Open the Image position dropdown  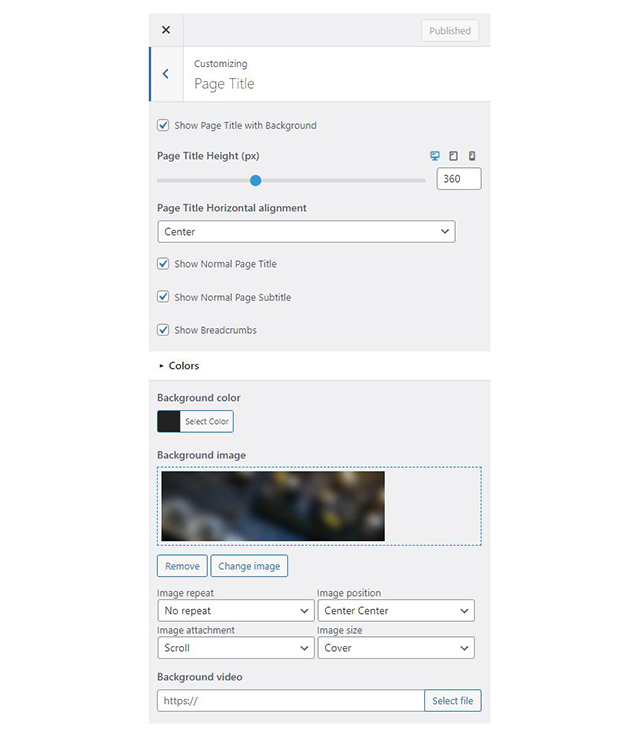pyautogui.click(x=396, y=611)
